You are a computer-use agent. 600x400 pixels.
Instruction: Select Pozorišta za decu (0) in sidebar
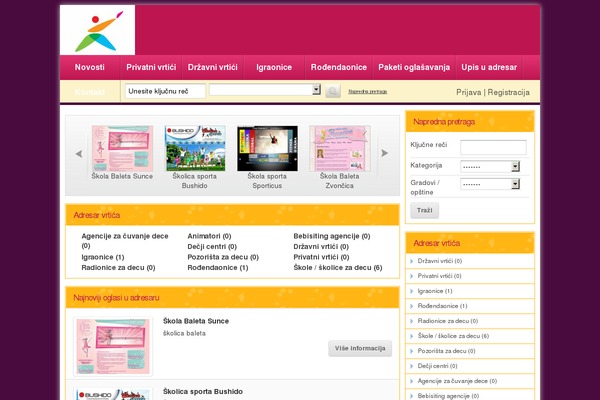[x=446, y=351]
